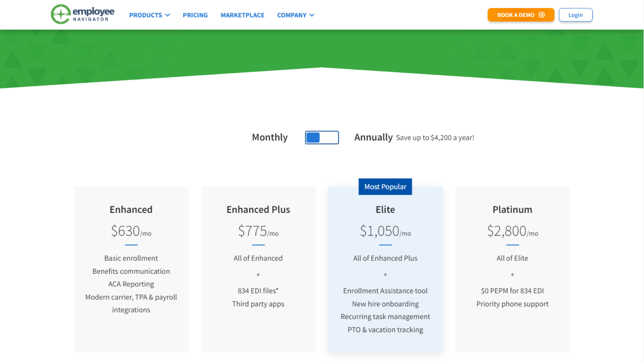Image resolution: width=644 pixels, height=362 pixels.
Task: Click 'All of Elite' text
Action: pyautogui.click(x=513, y=258)
